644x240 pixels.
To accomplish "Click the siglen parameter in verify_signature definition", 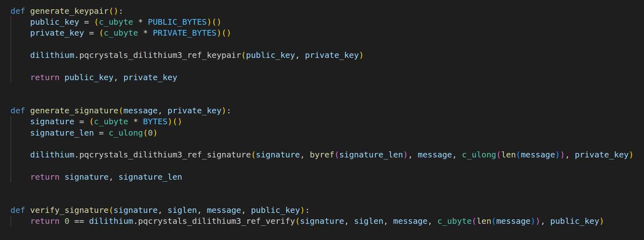I will (182, 210).
